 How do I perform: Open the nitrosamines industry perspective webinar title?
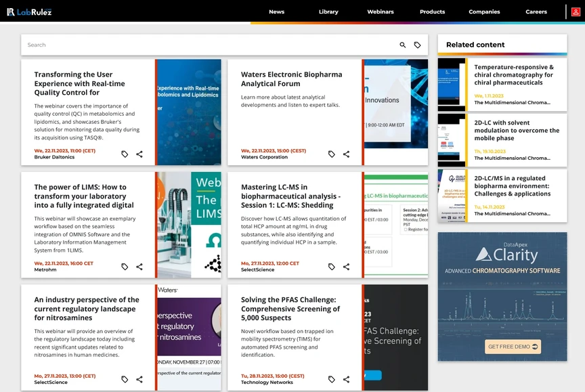[87, 309]
